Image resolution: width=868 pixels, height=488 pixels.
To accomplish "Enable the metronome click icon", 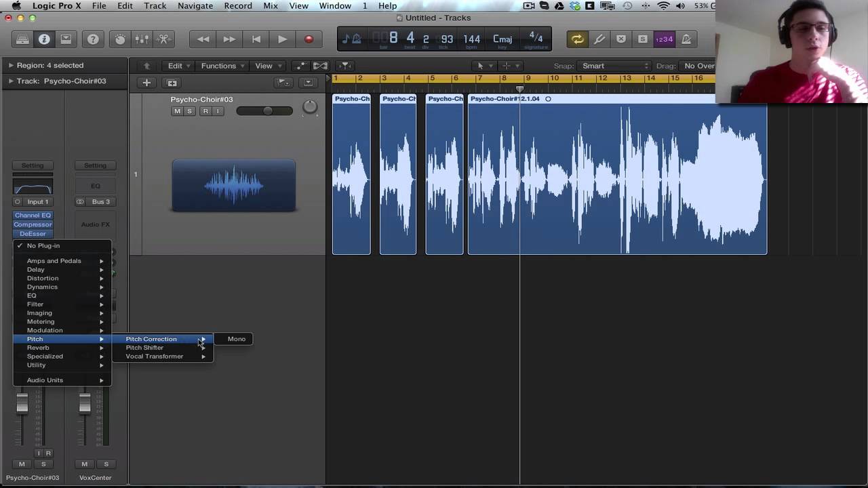I will (x=686, y=39).
